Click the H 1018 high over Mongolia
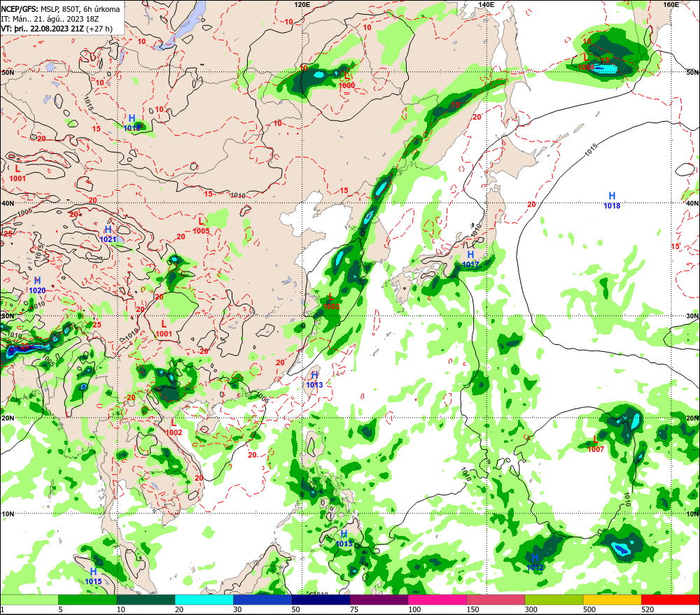 tap(132, 123)
